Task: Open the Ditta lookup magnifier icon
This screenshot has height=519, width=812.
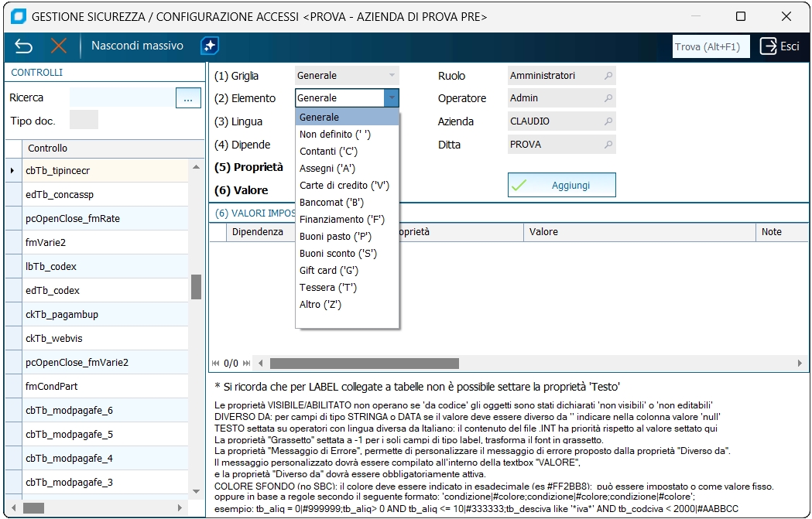Action: click(608, 145)
